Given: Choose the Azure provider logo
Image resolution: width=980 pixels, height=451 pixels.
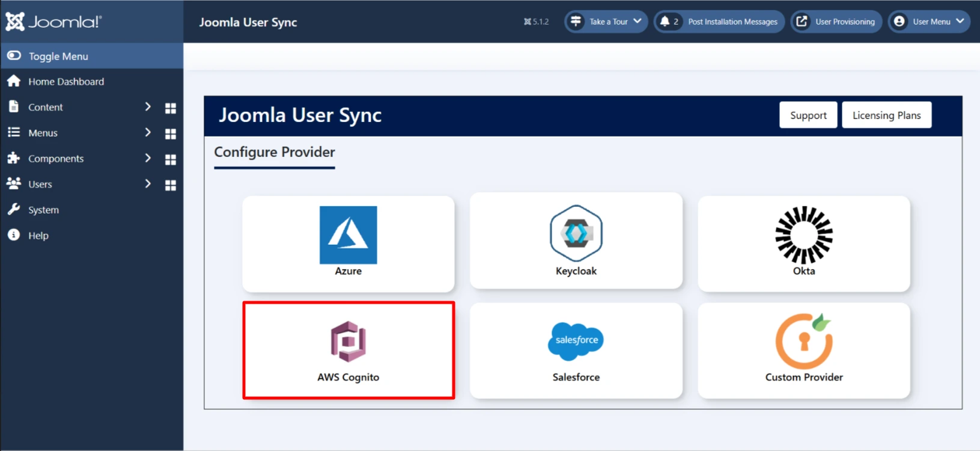Looking at the screenshot, I should (x=348, y=235).
